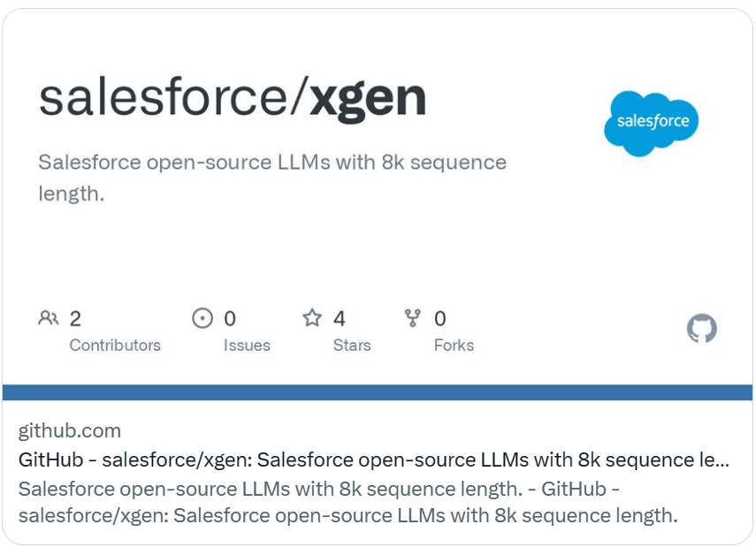Image resolution: width=756 pixels, height=547 pixels.
Task: Star the repository via the star icon
Action: point(313,318)
